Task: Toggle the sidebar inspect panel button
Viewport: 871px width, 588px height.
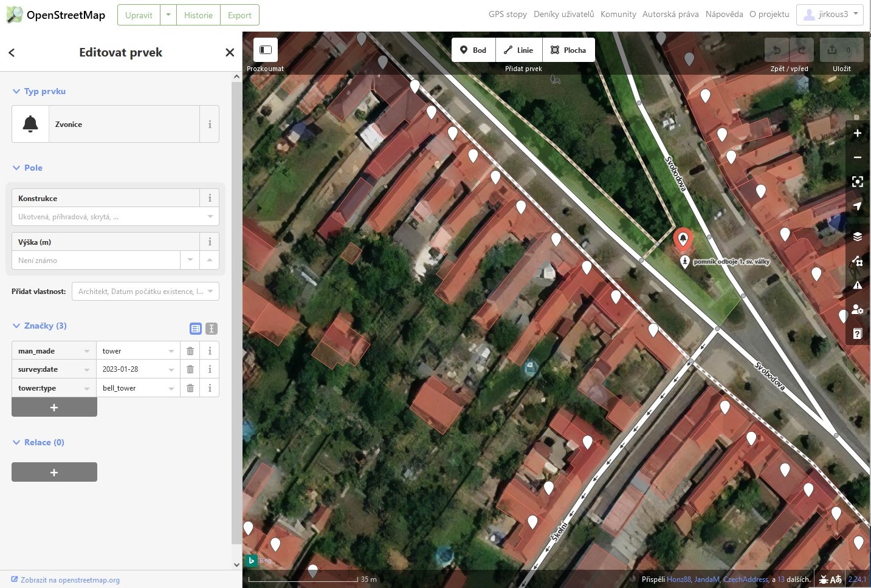Action: (266, 50)
